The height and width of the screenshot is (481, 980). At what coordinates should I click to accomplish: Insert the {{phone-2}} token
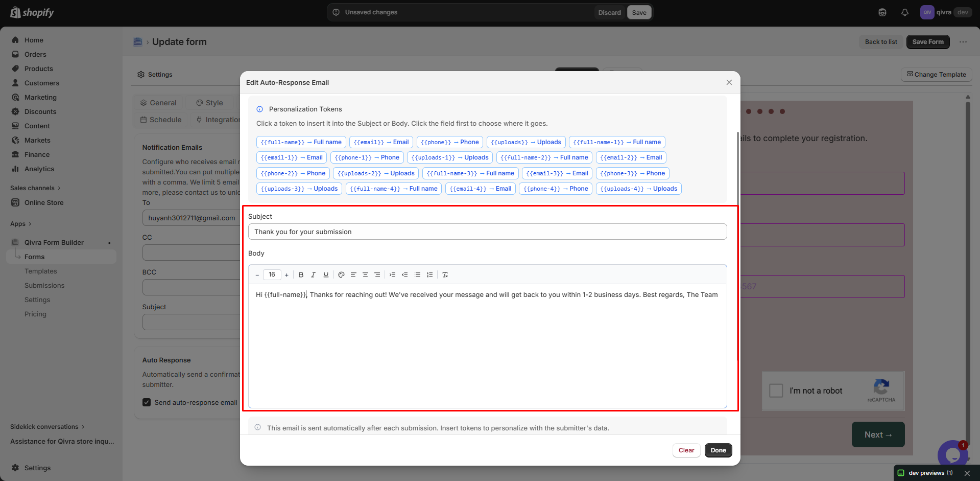coord(293,173)
